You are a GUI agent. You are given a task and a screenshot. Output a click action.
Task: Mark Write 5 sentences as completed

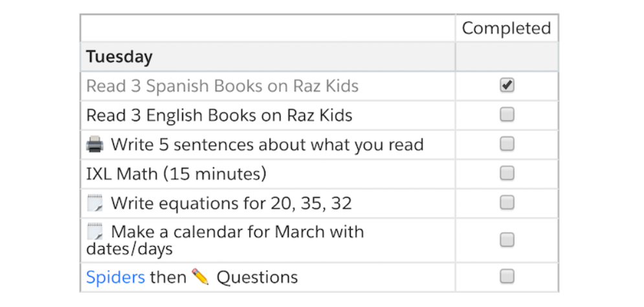(507, 144)
